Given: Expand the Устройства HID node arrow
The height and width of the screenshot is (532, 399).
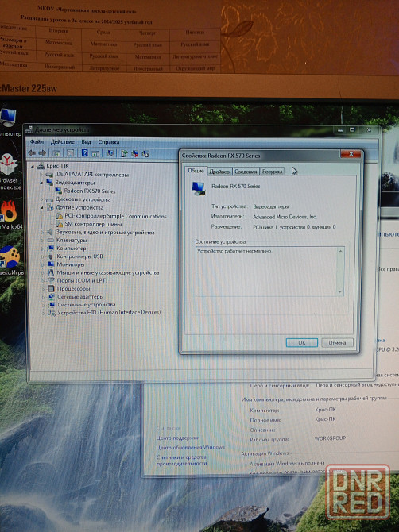Looking at the screenshot, I should (43, 313).
